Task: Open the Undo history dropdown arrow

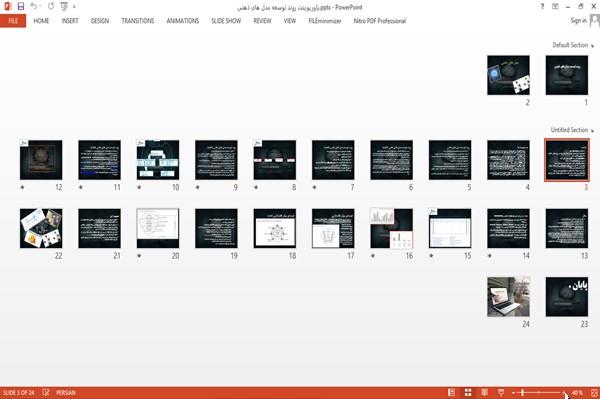Action: [x=41, y=7]
